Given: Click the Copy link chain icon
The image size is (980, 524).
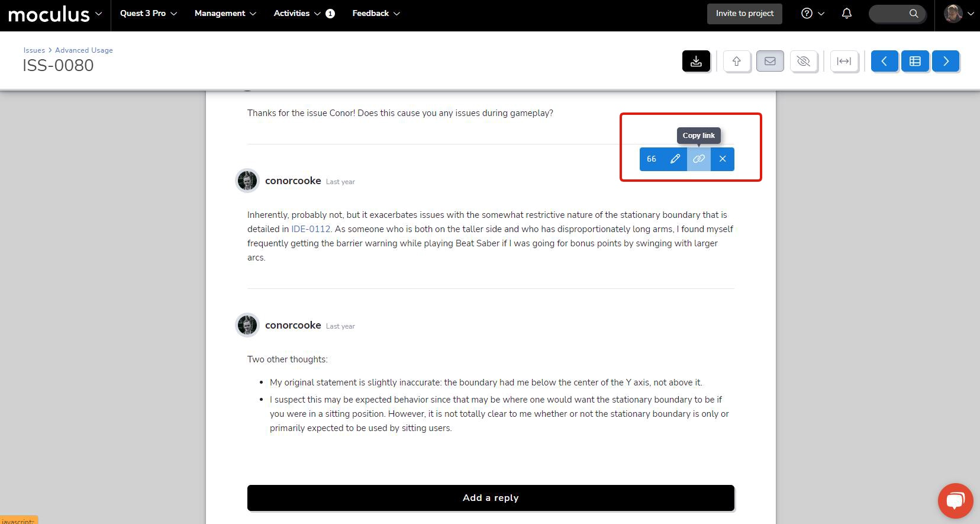Looking at the screenshot, I should coord(699,159).
